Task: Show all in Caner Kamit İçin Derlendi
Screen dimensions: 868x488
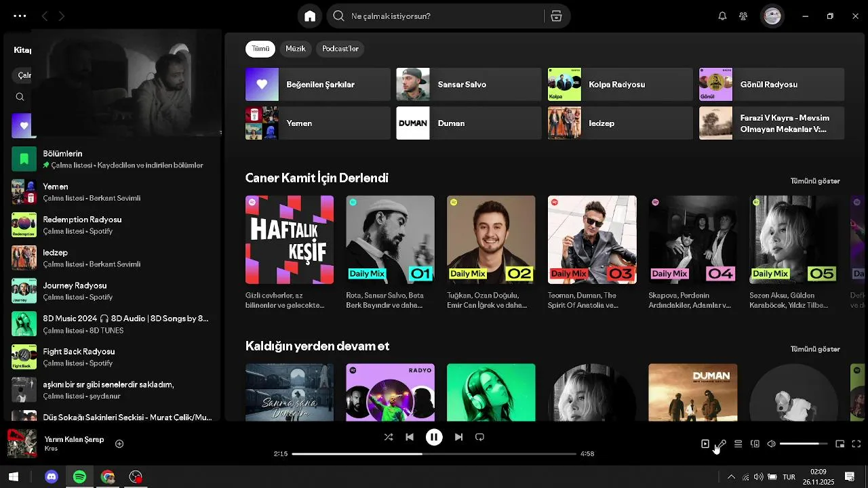Action: coord(815,181)
